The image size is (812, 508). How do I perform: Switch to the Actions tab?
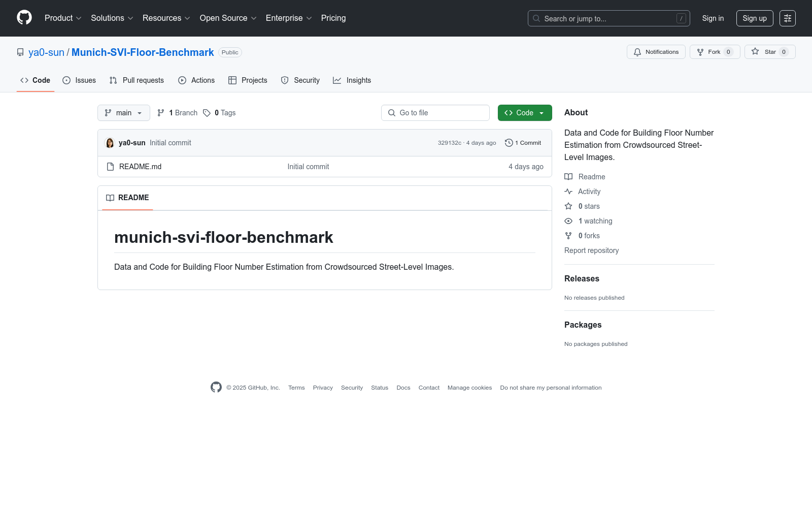coord(196,80)
